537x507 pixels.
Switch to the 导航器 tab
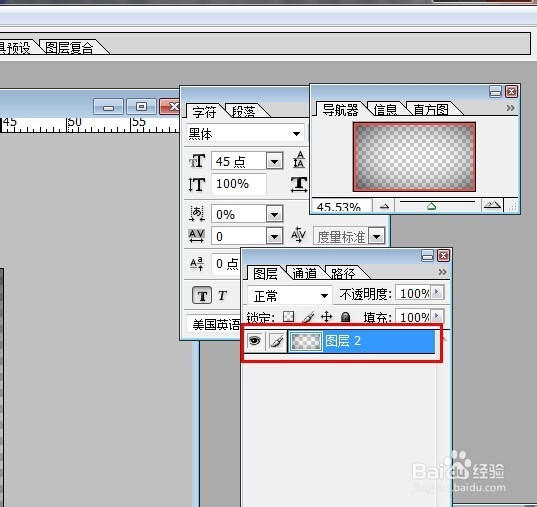339,110
